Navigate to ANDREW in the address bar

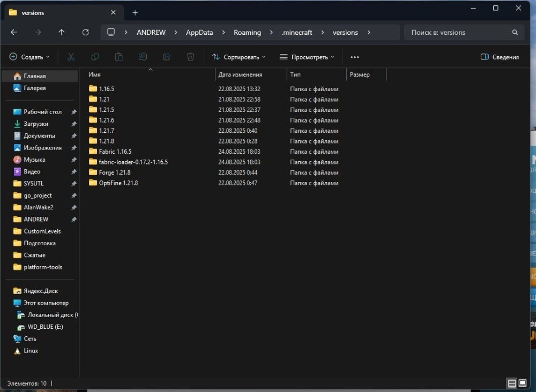[x=151, y=33]
